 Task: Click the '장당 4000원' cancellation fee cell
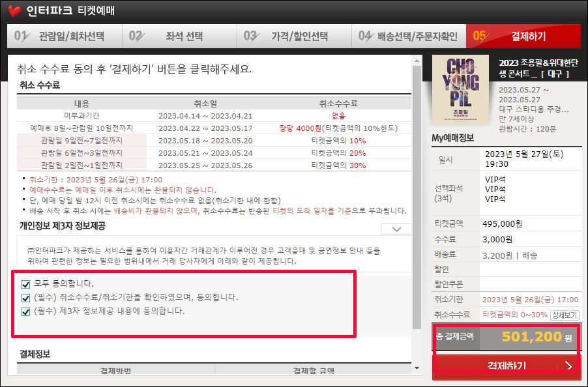pos(338,128)
